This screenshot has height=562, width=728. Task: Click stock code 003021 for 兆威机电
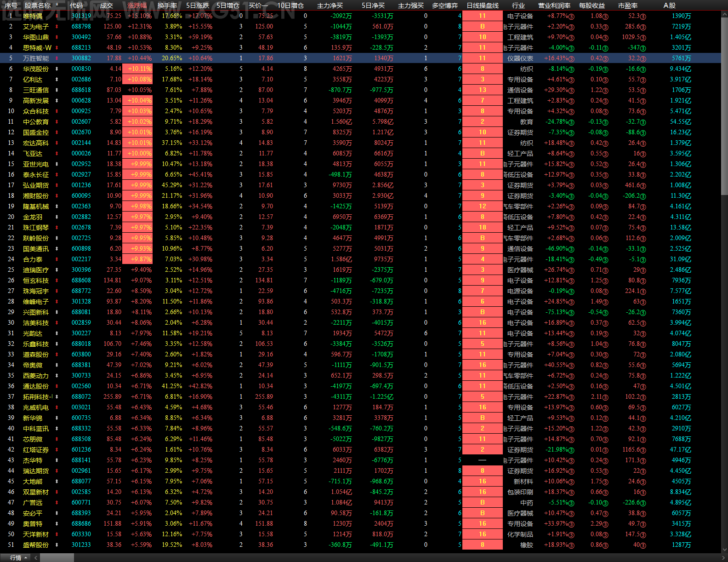coord(81,407)
